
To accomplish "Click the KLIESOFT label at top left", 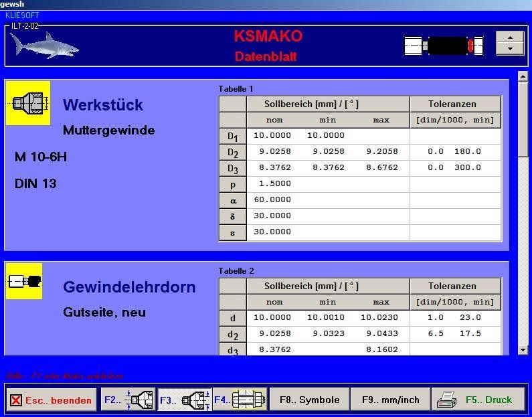I will coord(22,15).
